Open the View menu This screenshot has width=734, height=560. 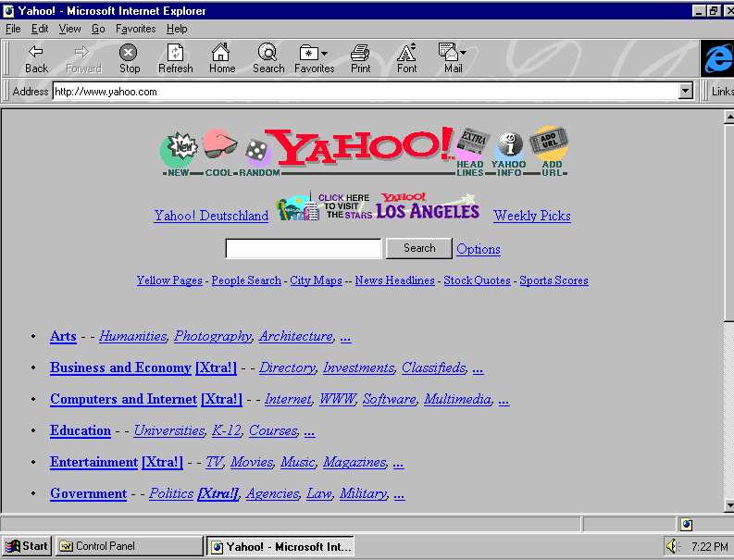(x=69, y=29)
